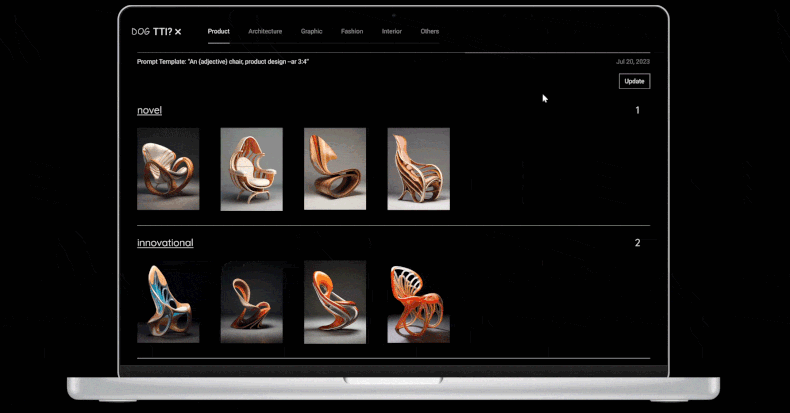Switch to the Graphic tab
Screen dimensions: 790x413
pyautogui.click(x=311, y=31)
